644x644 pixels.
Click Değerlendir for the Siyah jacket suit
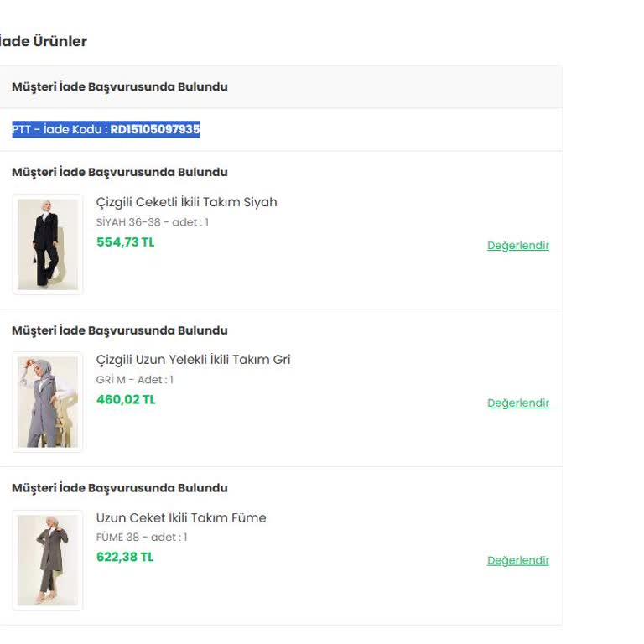pos(517,246)
